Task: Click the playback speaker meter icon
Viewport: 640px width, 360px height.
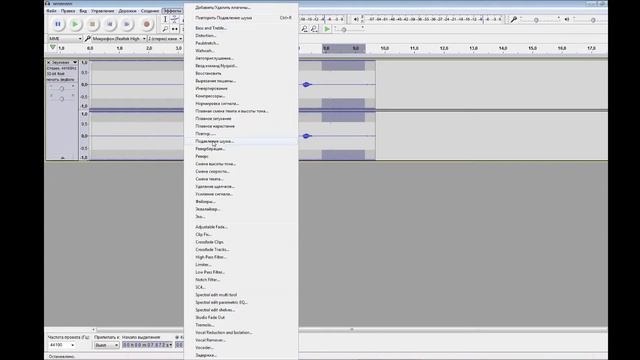Action: tap(356, 19)
